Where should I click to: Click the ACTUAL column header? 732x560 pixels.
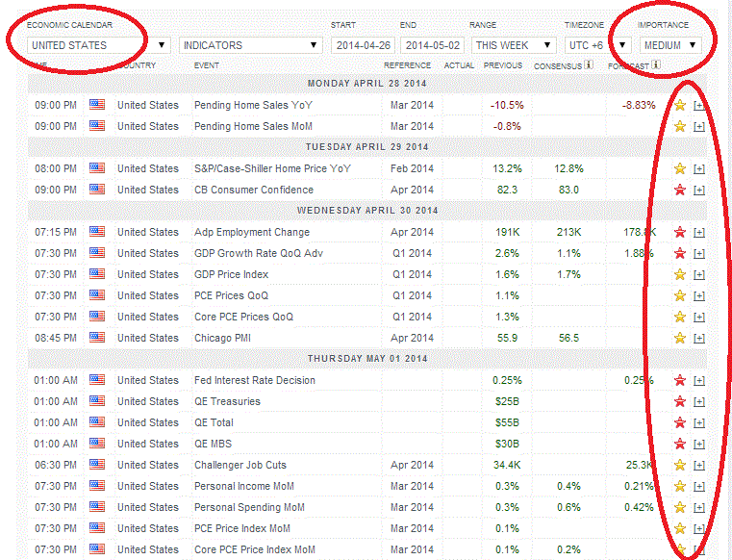pos(459,65)
